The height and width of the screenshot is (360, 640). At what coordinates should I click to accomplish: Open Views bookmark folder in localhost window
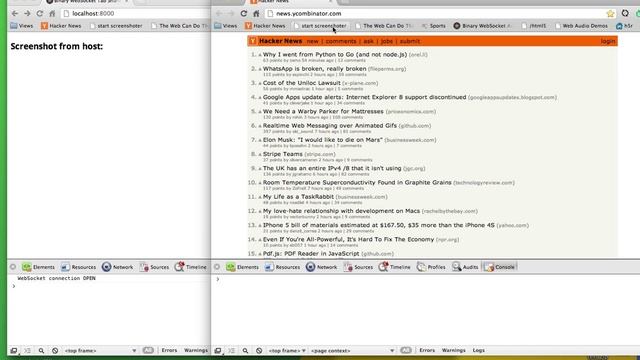click(22, 26)
